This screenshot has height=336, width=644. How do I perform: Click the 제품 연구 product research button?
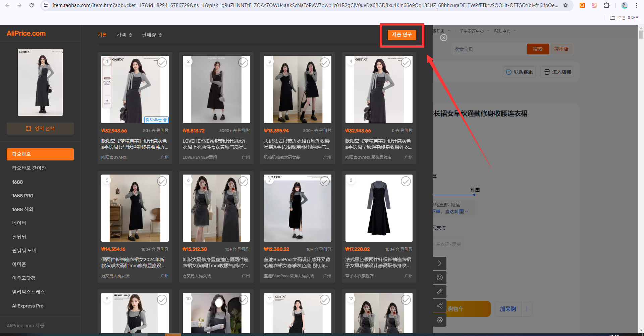point(402,35)
